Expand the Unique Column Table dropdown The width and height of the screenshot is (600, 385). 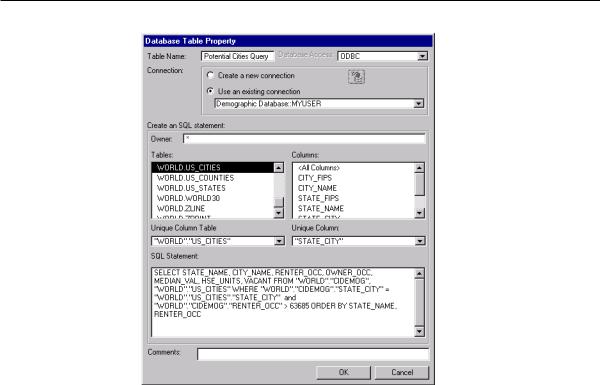279,241
